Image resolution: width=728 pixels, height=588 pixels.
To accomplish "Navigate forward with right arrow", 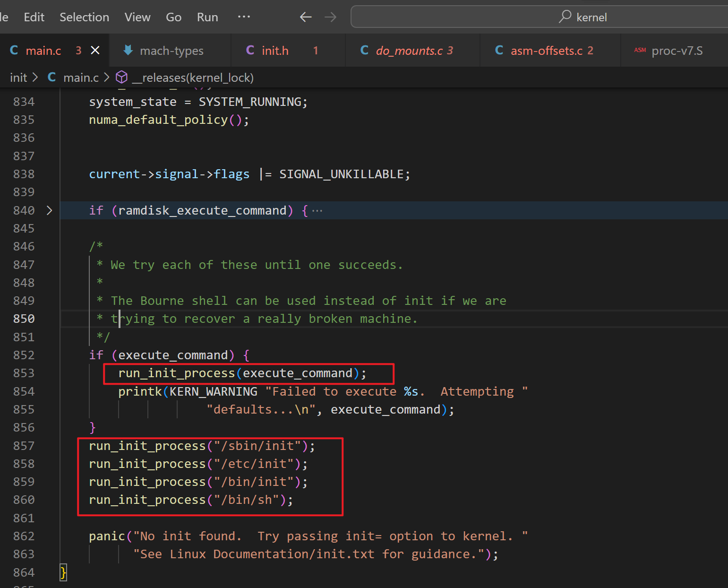I will [331, 17].
